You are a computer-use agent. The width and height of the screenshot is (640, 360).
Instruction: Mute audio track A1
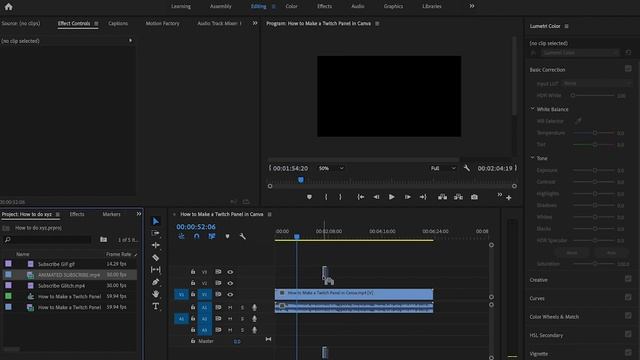230,307
